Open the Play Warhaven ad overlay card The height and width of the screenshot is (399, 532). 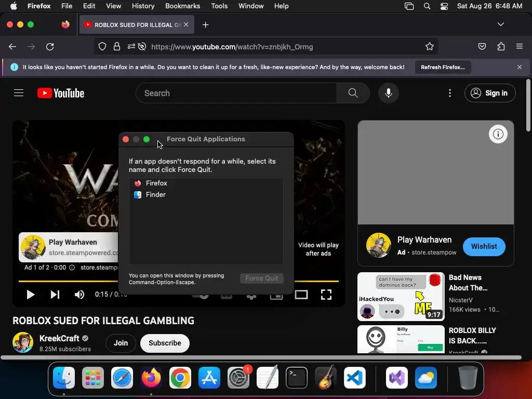[69, 247]
